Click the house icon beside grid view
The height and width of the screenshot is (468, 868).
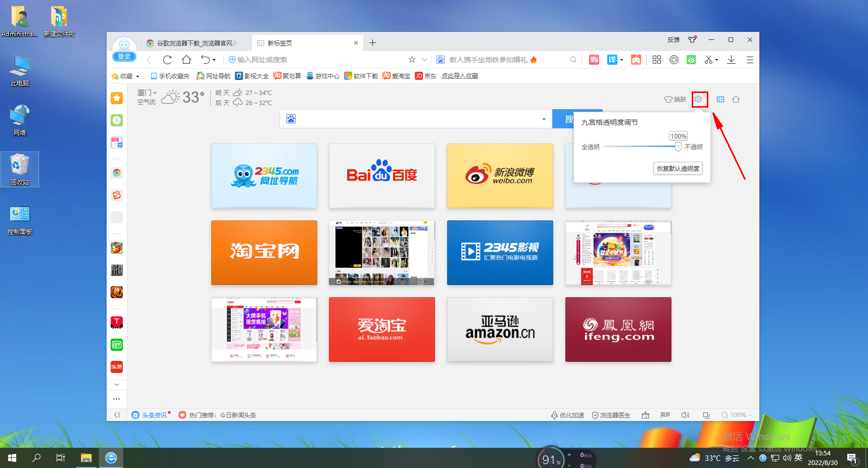736,99
